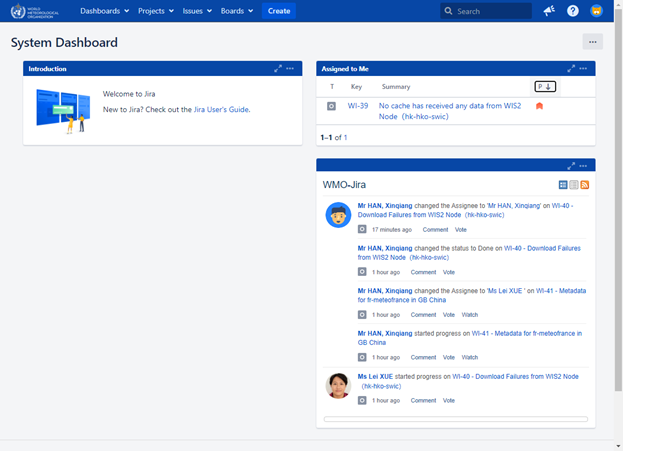Open Assigned to Me gadget options menu
Screen dimensions: 647x451
pyautogui.click(x=584, y=68)
